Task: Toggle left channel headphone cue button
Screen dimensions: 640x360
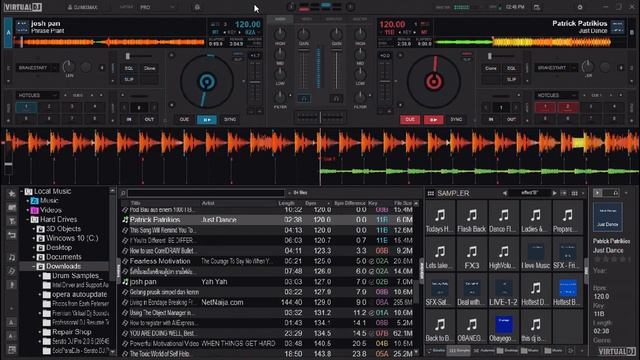Action: (304, 98)
